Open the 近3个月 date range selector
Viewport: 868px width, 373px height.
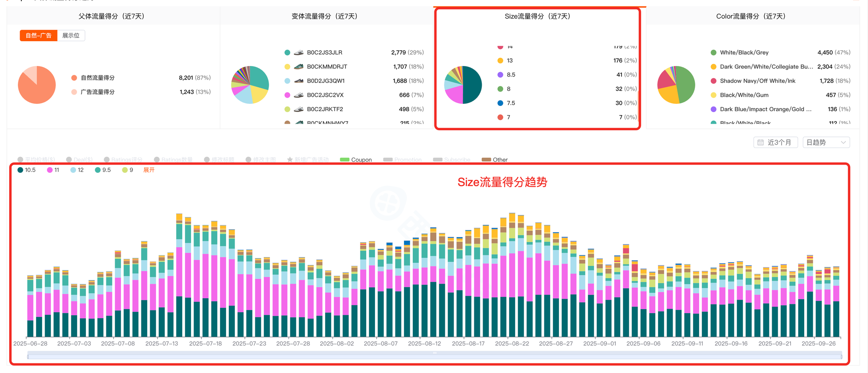pos(776,142)
